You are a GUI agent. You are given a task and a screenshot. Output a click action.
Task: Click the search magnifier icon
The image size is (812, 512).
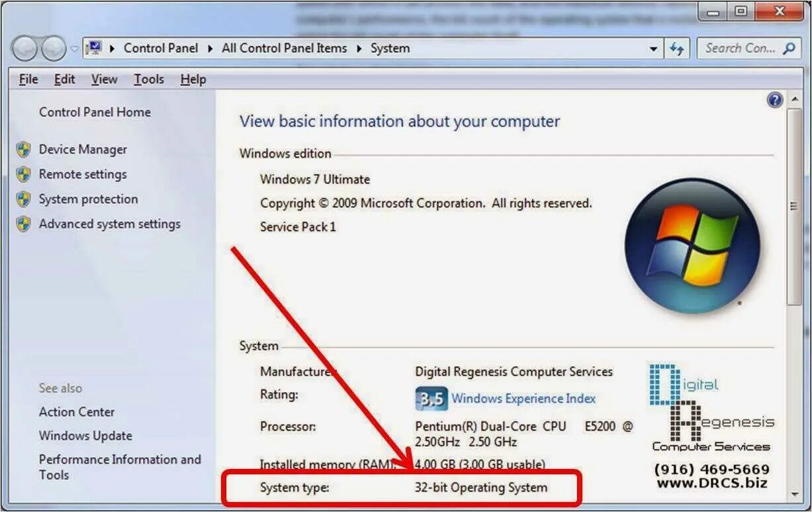tap(789, 48)
